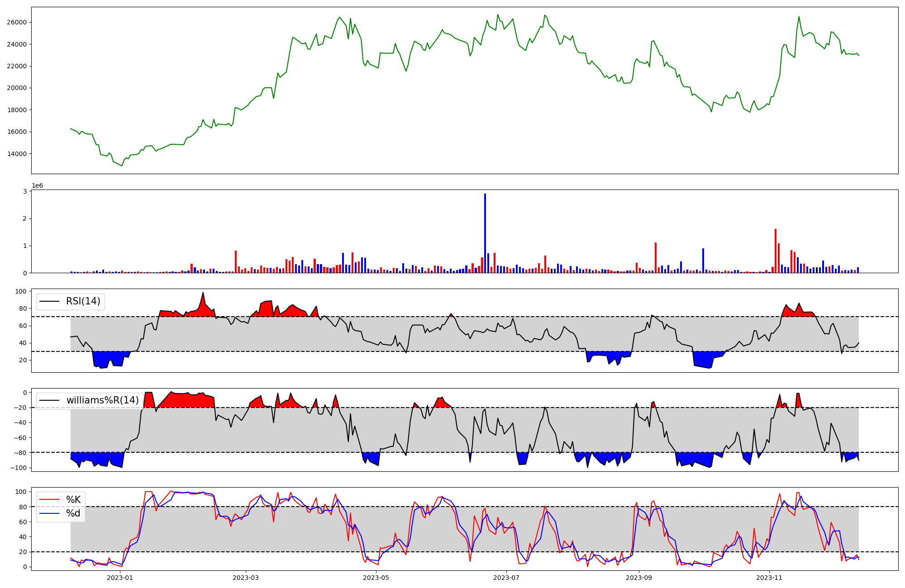
Task: Click the 2023-07 x-axis date label
Action: click(x=506, y=578)
